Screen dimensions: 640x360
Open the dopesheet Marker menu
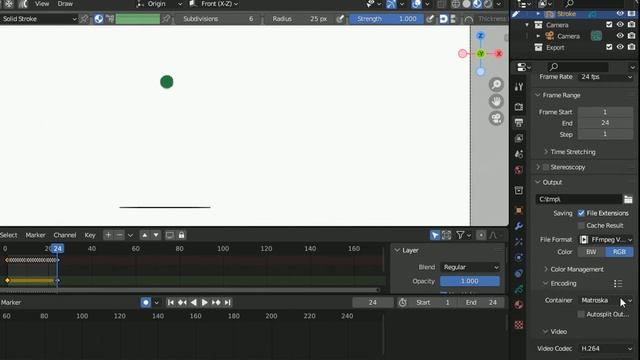[36, 235]
